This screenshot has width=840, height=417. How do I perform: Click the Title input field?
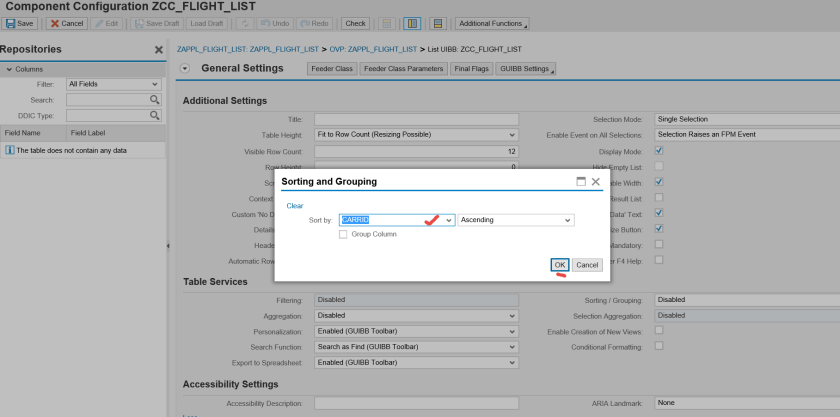point(416,120)
